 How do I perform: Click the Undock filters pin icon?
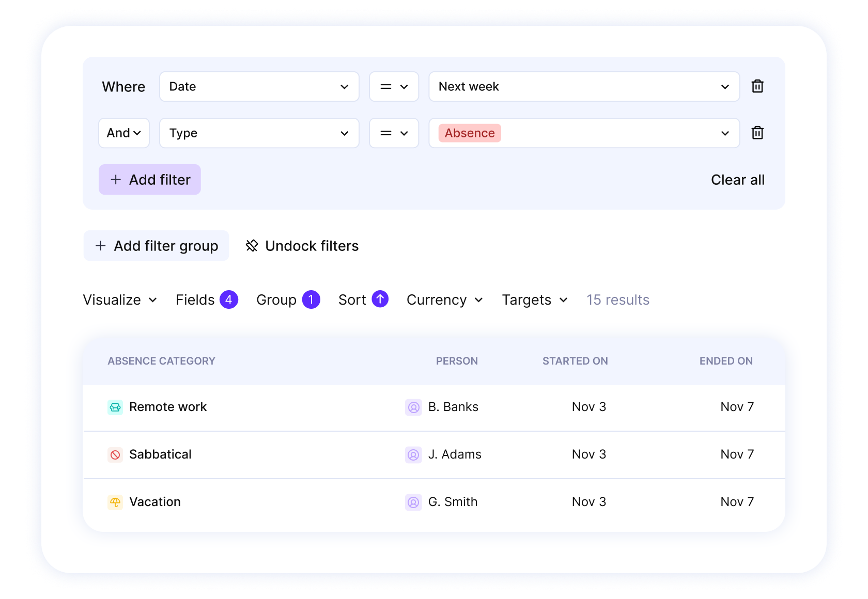[252, 246]
